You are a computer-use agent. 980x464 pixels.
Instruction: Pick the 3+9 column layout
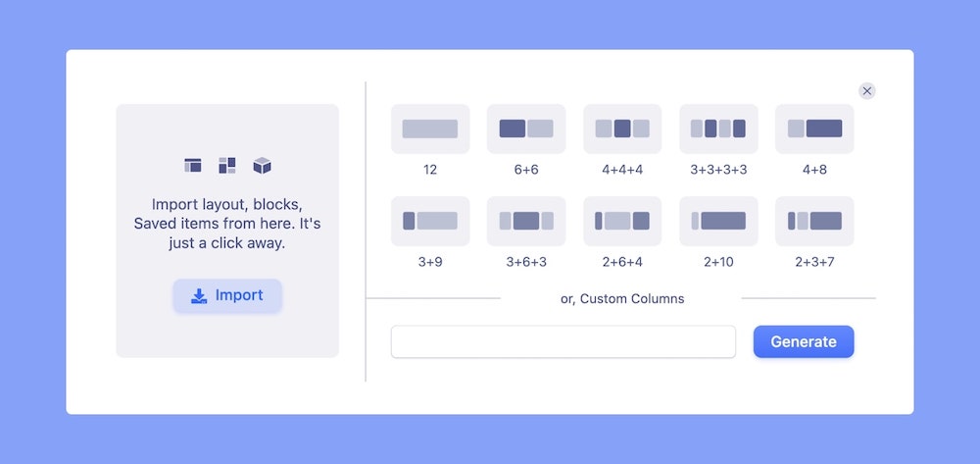430,221
